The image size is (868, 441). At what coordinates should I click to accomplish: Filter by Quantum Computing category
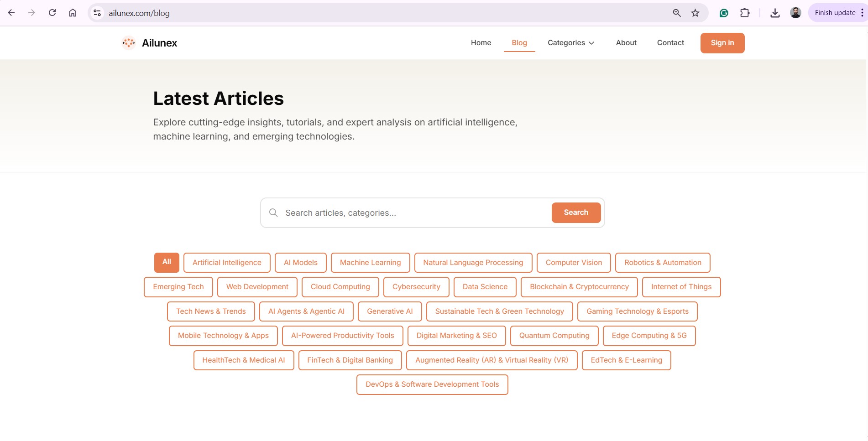[554, 336]
